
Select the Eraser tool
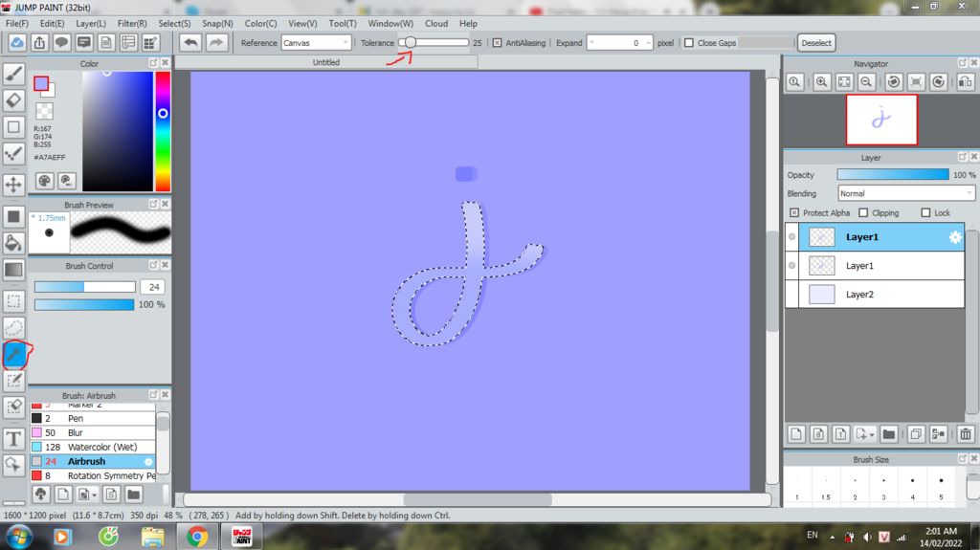13,100
